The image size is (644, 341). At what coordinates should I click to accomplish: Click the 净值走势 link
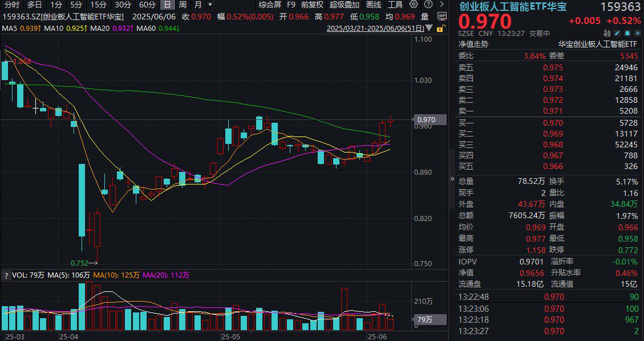[473, 45]
